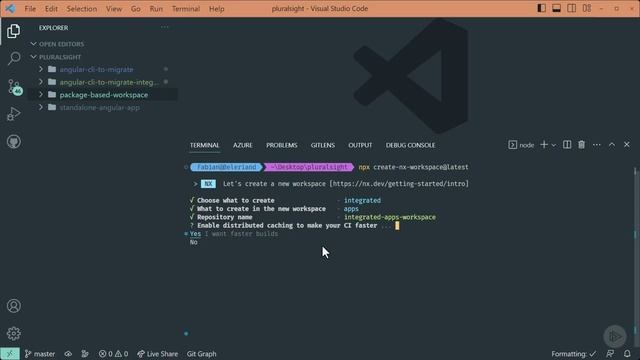Open the Help menu
The image size is (640, 360).
pyautogui.click(x=217, y=9)
